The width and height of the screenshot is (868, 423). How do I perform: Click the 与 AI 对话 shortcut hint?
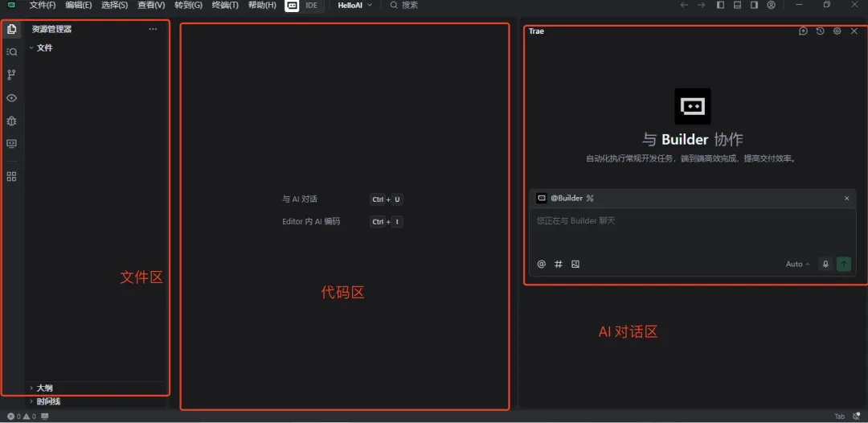coord(300,199)
